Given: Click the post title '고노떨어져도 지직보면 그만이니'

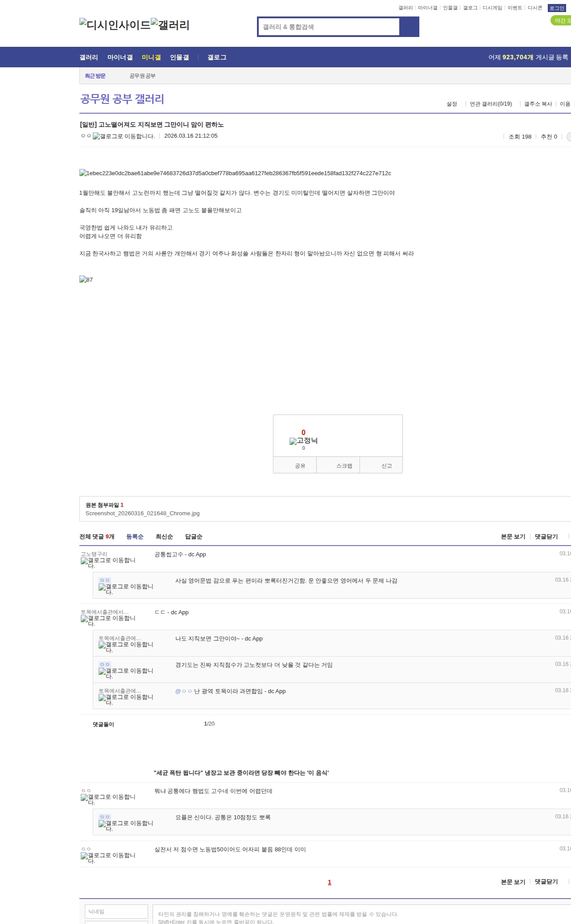Looking at the screenshot, I should coord(152,125).
